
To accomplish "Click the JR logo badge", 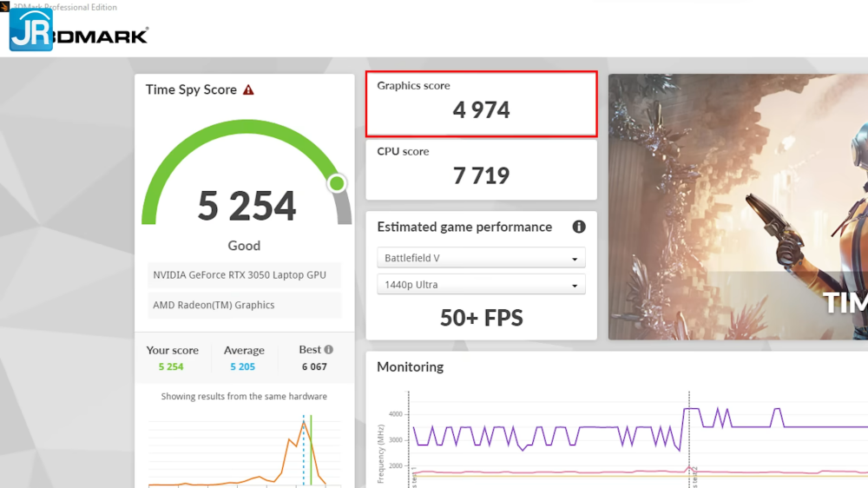I will 31,30.
